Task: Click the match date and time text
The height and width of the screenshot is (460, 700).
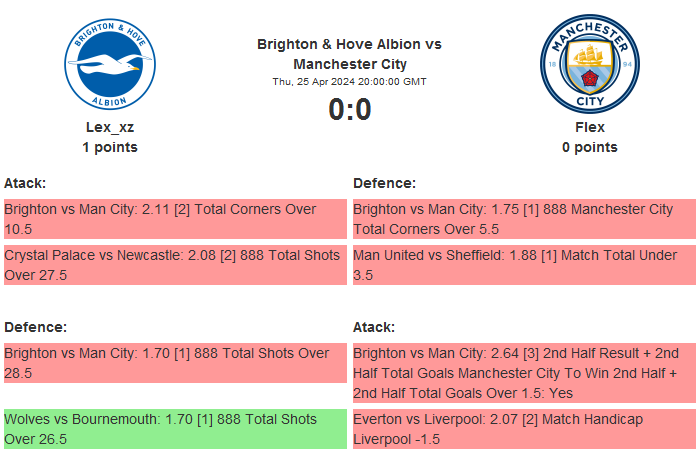Action: point(349,82)
